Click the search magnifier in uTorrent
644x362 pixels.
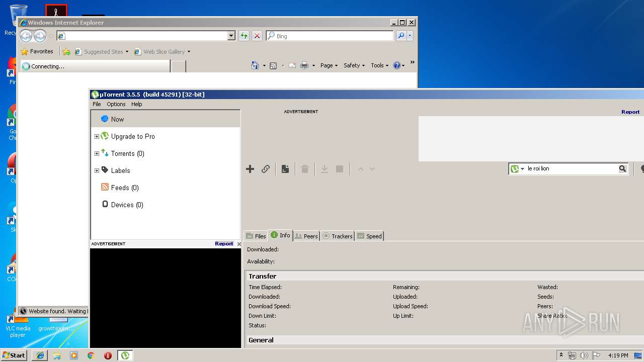pyautogui.click(x=623, y=169)
